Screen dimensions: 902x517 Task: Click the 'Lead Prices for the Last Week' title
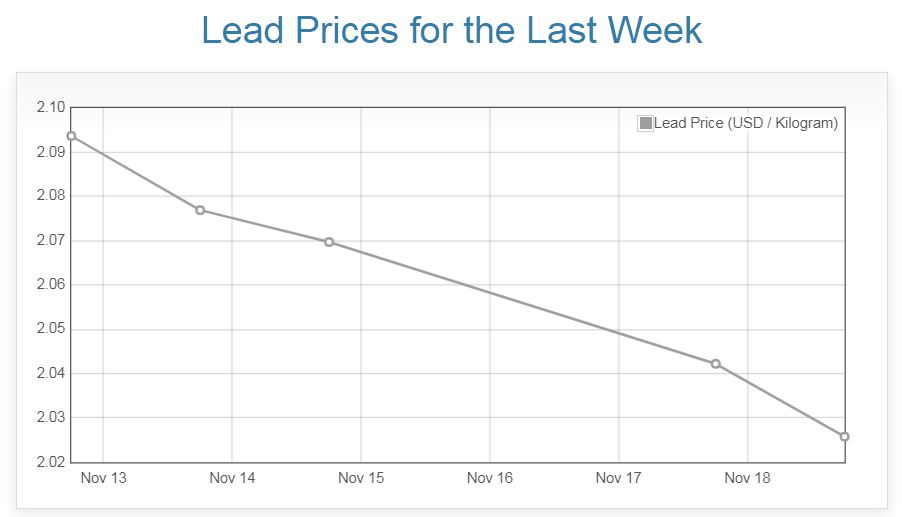point(452,31)
